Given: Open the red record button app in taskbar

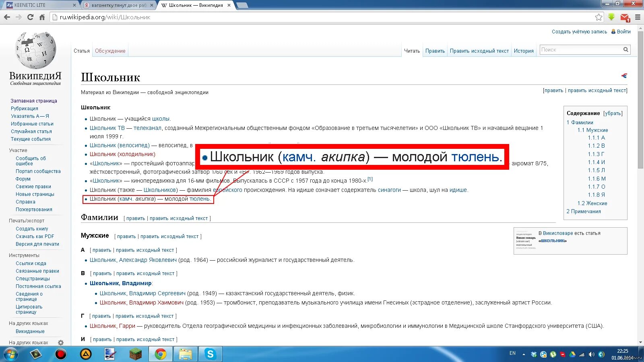Looking at the screenshot, I should point(61,354).
